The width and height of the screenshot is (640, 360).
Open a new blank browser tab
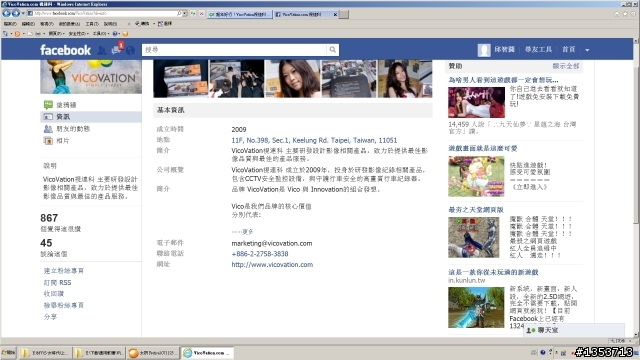[x=344, y=14]
